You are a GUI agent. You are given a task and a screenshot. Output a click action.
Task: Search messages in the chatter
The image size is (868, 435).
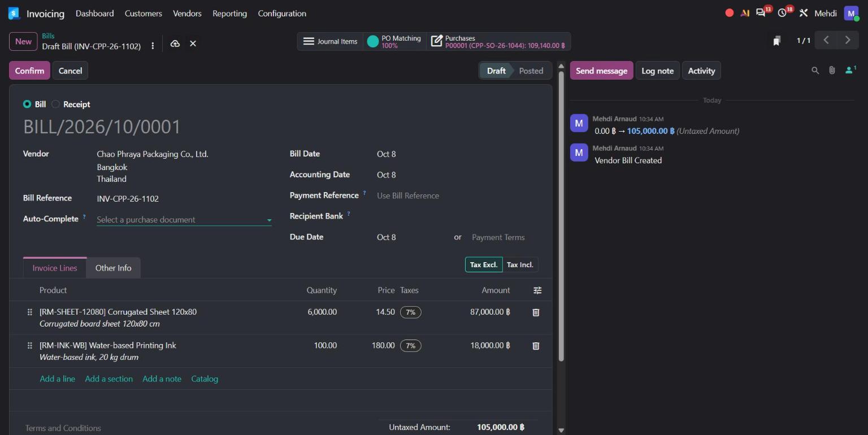[x=815, y=71]
